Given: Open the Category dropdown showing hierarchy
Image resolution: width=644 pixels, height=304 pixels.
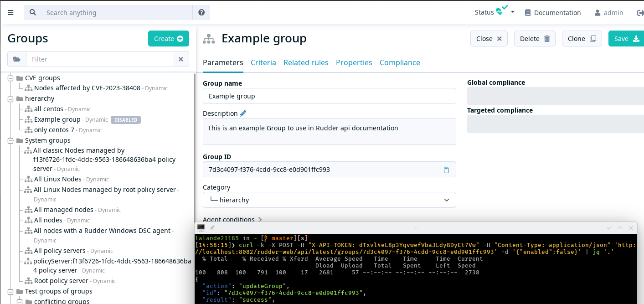Looking at the screenshot, I should click(330, 200).
